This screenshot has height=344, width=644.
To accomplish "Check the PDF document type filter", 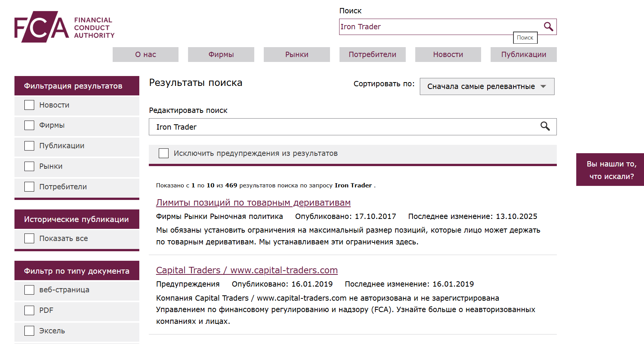I will tap(29, 310).
